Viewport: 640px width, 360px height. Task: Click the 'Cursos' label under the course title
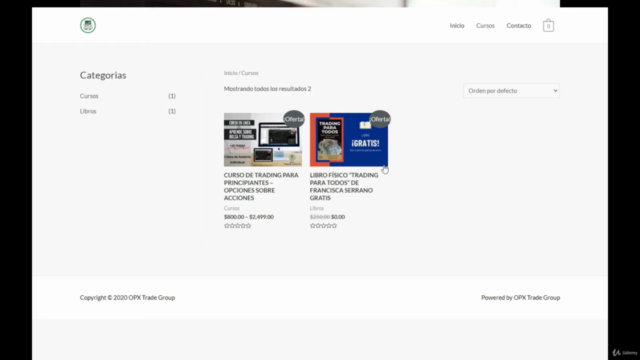click(x=231, y=208)
